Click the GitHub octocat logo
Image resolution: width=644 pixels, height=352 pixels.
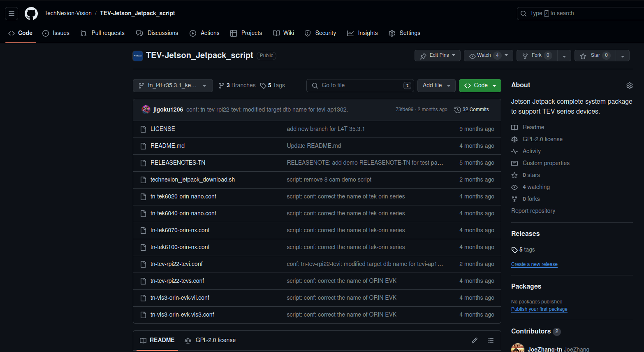[31, 14]
